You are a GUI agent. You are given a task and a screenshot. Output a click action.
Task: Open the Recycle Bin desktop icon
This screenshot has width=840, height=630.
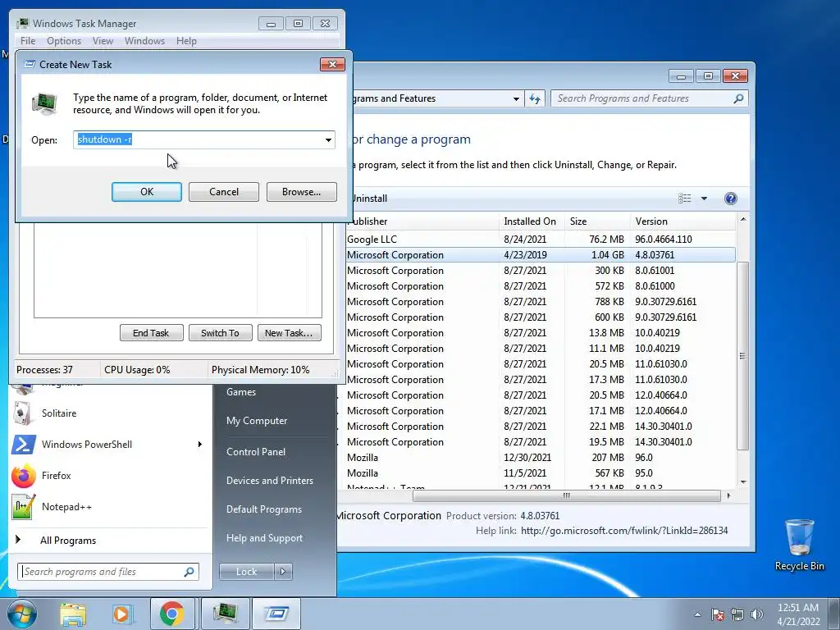799,545
